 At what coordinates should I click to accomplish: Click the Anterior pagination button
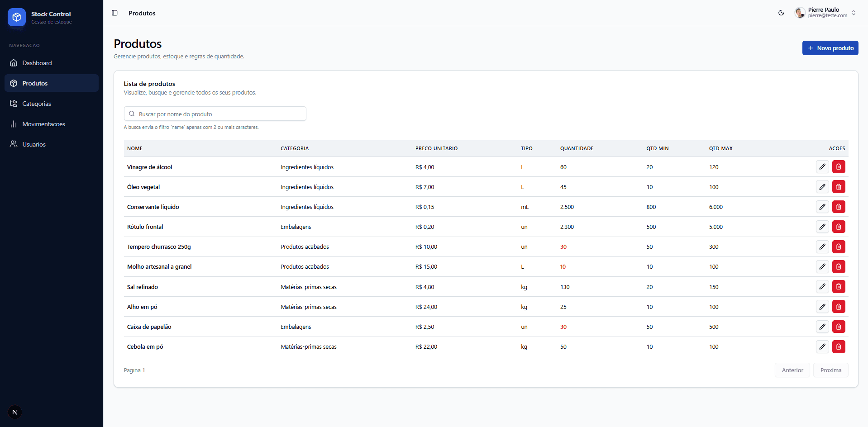[792, 370]
